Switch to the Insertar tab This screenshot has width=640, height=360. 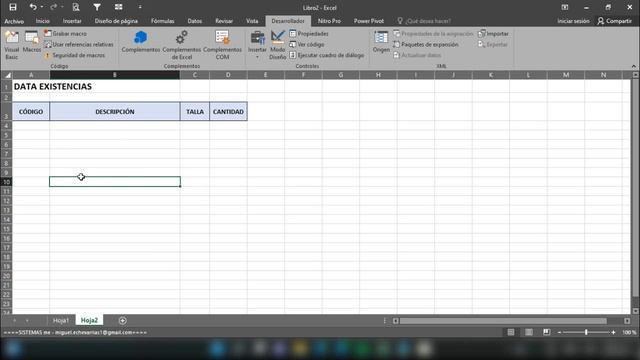point(72,21)
